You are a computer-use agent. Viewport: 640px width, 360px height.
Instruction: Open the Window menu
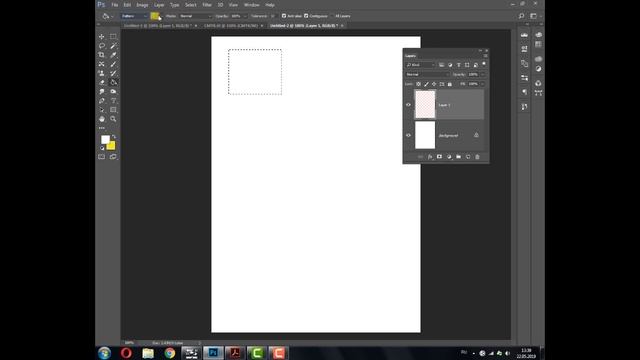click(251, 5)
